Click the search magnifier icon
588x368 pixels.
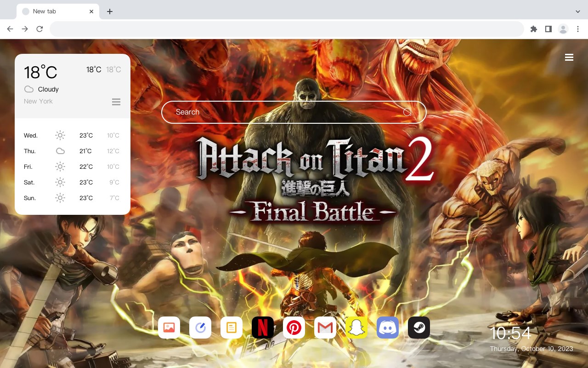(x=407, y=112)
